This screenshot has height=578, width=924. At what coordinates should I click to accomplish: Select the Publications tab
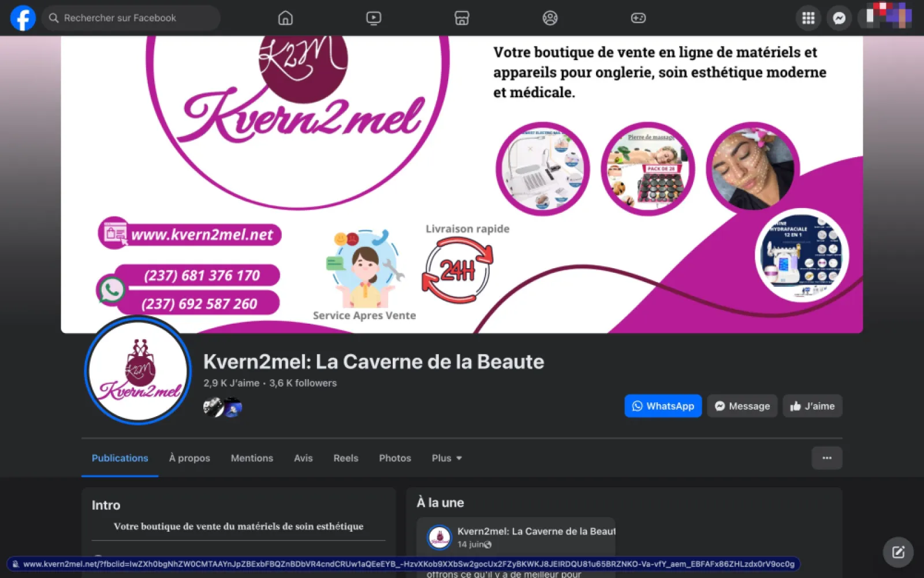pyautogui.click(x=120, y=458)
